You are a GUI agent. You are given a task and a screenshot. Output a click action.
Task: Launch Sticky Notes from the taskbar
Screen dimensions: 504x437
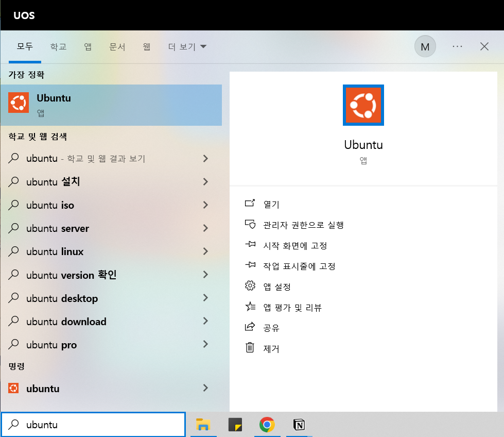[x=235, y=425]
